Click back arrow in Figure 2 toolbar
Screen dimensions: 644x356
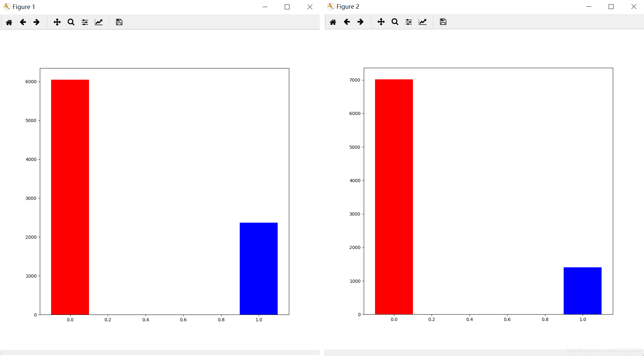(347, 22)
